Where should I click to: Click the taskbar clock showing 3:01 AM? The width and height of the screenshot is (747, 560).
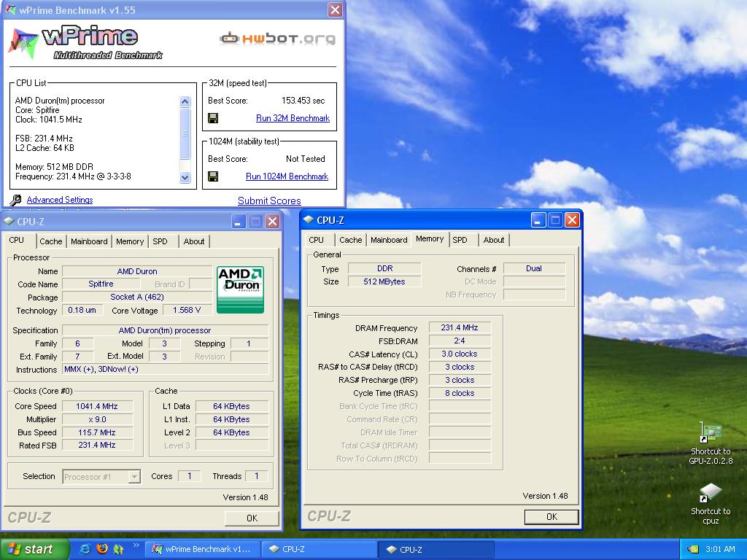point(720,549)
